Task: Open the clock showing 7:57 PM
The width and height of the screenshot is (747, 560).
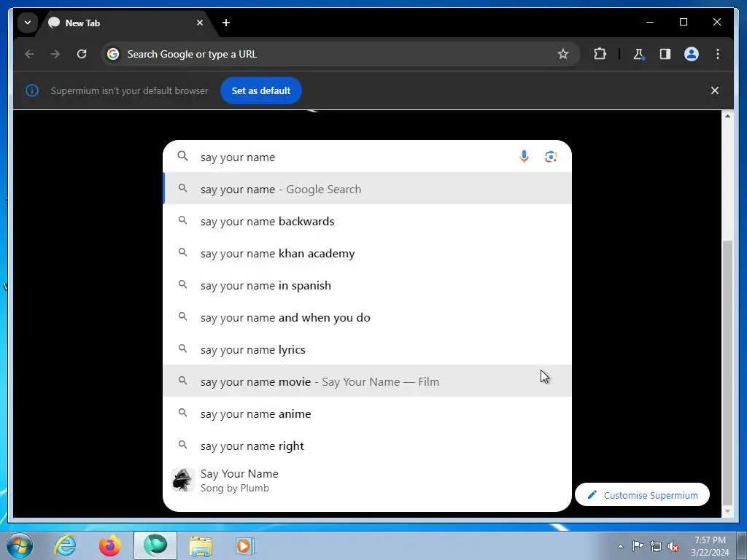Action: click(710, 546)
